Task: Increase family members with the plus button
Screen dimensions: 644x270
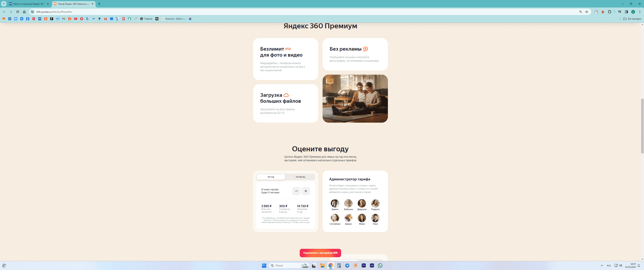Action: point(306,191)
